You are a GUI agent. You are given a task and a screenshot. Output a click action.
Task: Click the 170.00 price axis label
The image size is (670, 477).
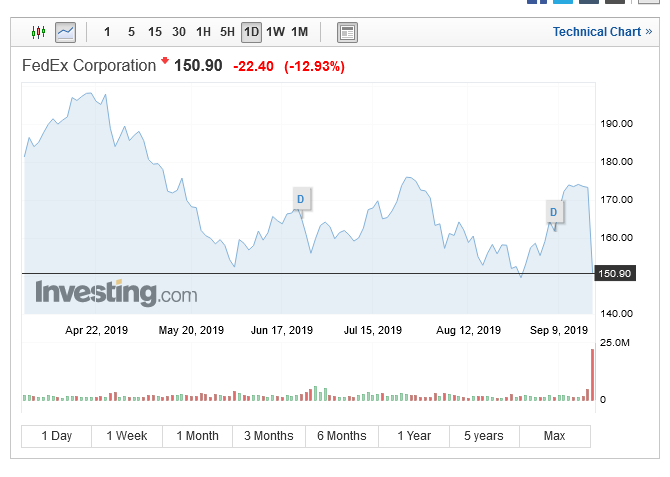tap(617, 200)
